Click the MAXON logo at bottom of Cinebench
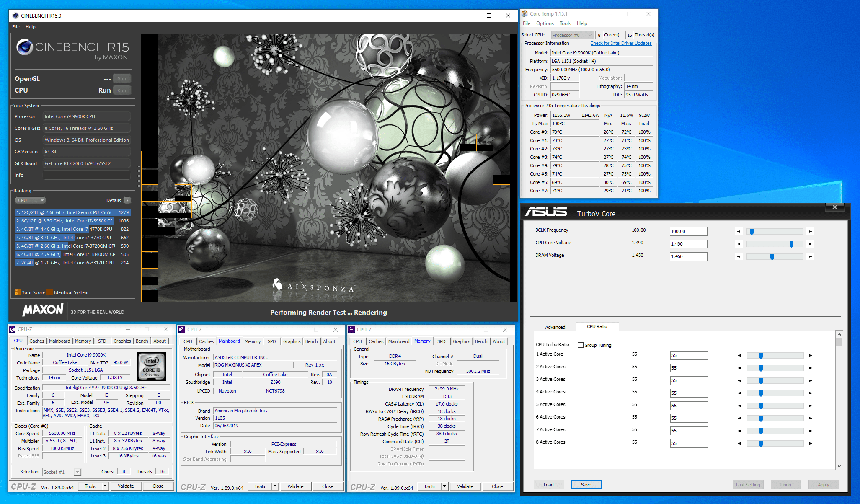 (43, 310)
